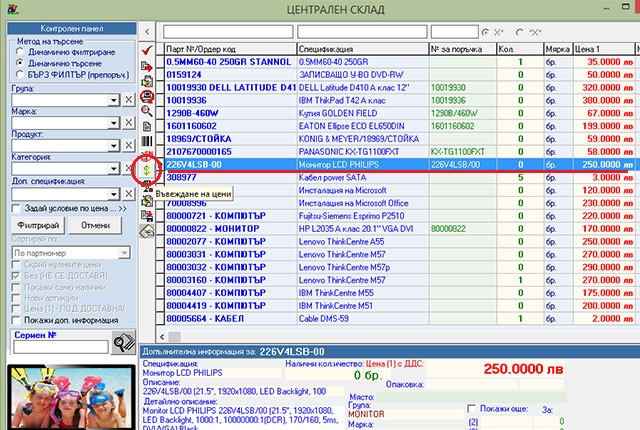This screenshot has width=640, height=430.
Task: Click the Парт №/Ордер код column header
Action: pos(231,49)
